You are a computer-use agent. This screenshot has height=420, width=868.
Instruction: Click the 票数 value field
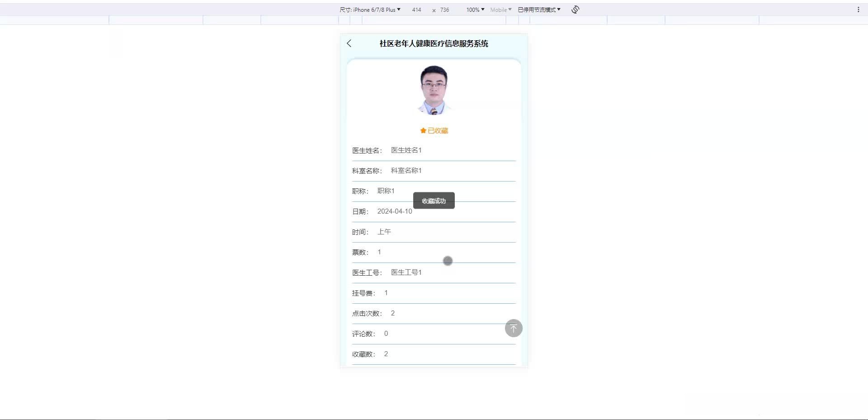tap(379, 252)
